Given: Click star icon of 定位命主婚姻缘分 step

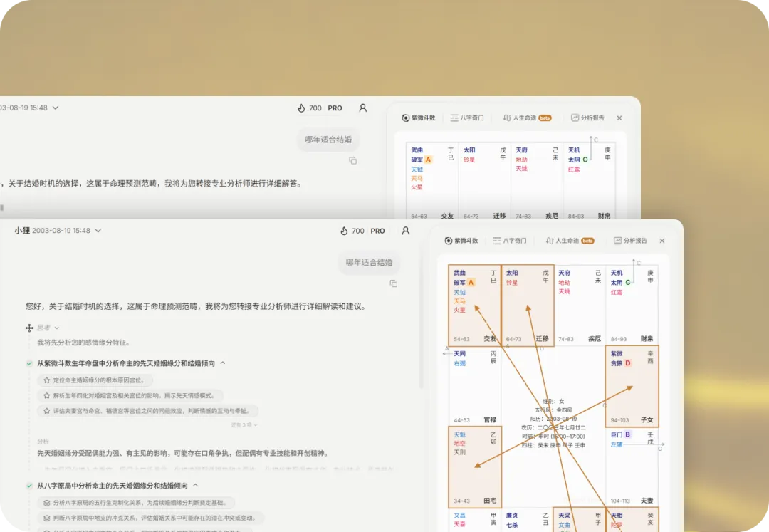Looking at the screenshot, I should (x=46, y=380).
